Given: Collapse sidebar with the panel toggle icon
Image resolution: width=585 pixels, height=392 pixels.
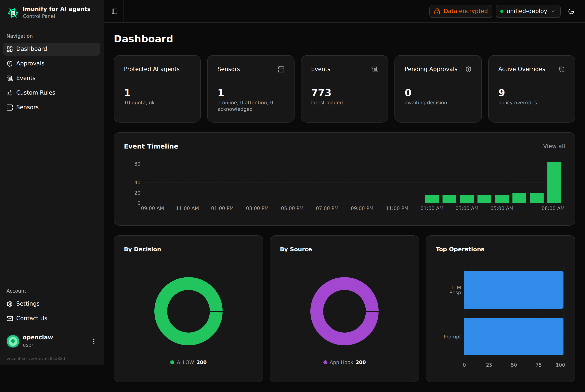Looking at the screenshot, I should click(114, 11).
